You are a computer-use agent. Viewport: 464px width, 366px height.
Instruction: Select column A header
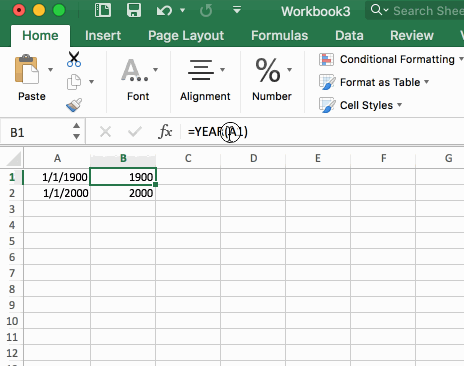[57, 158]
